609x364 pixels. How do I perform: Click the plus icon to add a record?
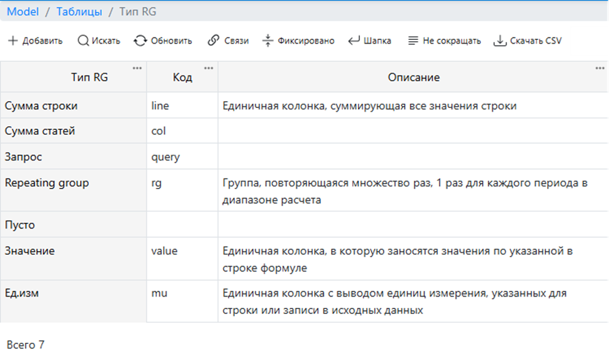point(12,41)
